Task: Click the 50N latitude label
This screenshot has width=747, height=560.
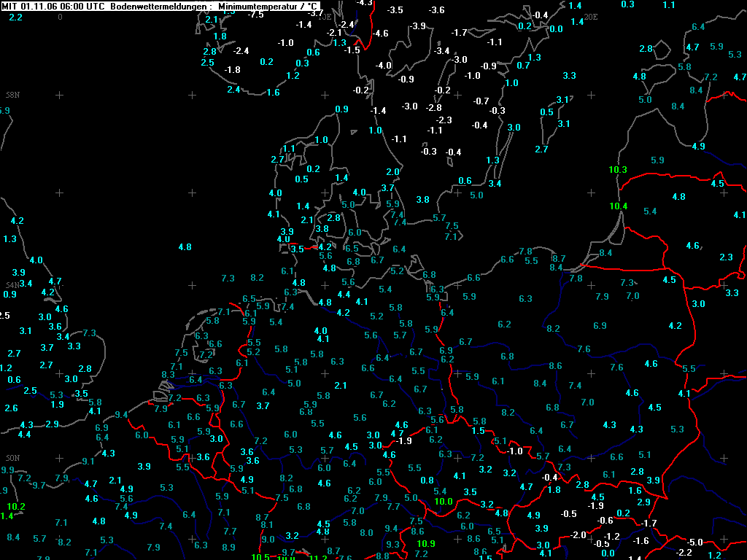Action: click(13, 458)
